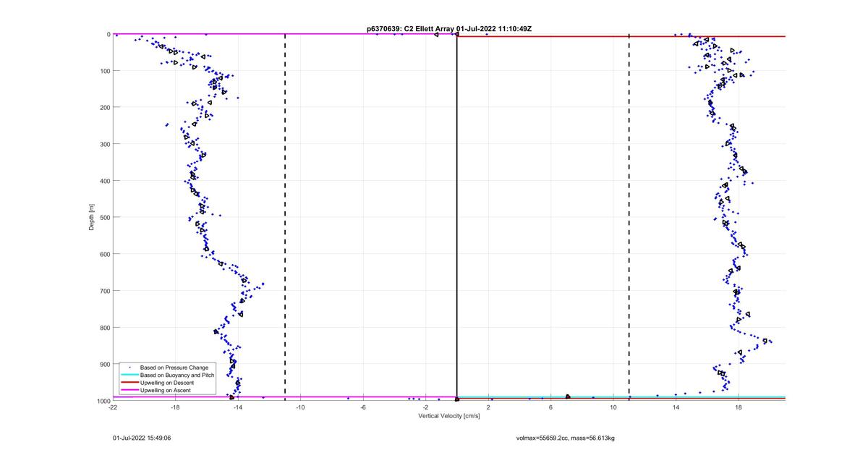Click depth tick label '0'

pyautogui.click(x=108, y=34)
